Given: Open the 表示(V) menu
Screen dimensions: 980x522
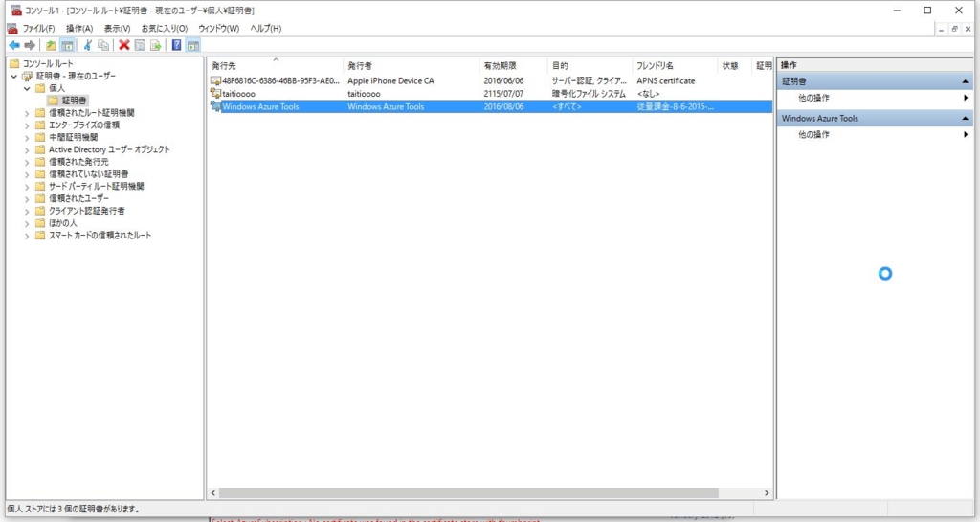Looking at the screenshot, I should (117, 28).
